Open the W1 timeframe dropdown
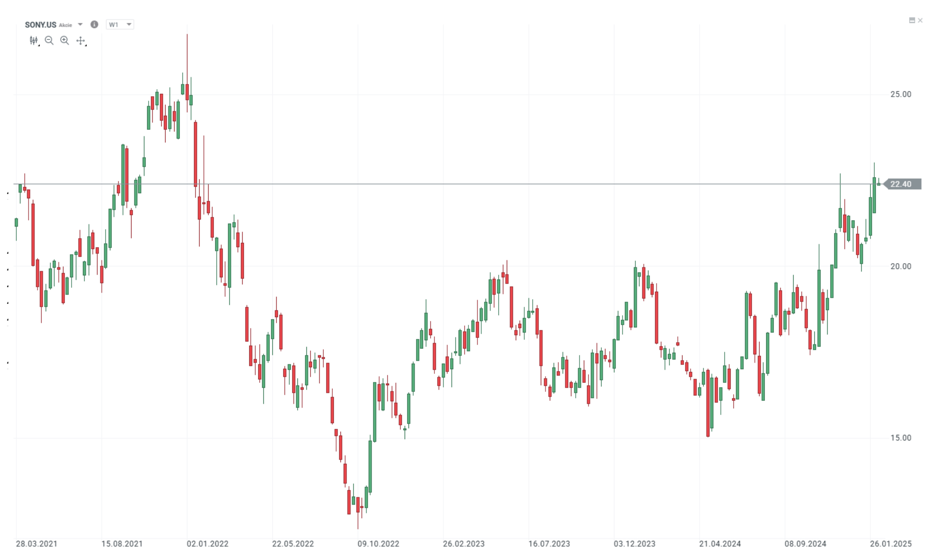The image size is (929, 560). pyautogui.click(x=120, y=25)
